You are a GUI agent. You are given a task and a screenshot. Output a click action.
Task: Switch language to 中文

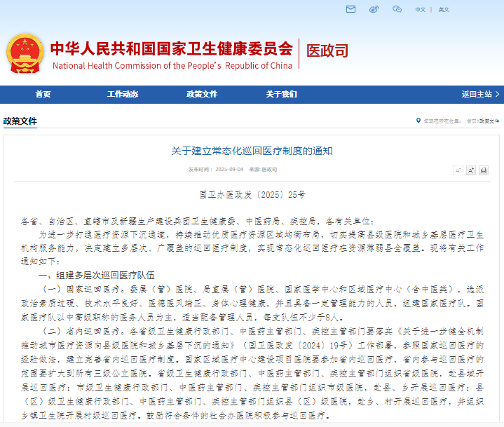point(420,10)
